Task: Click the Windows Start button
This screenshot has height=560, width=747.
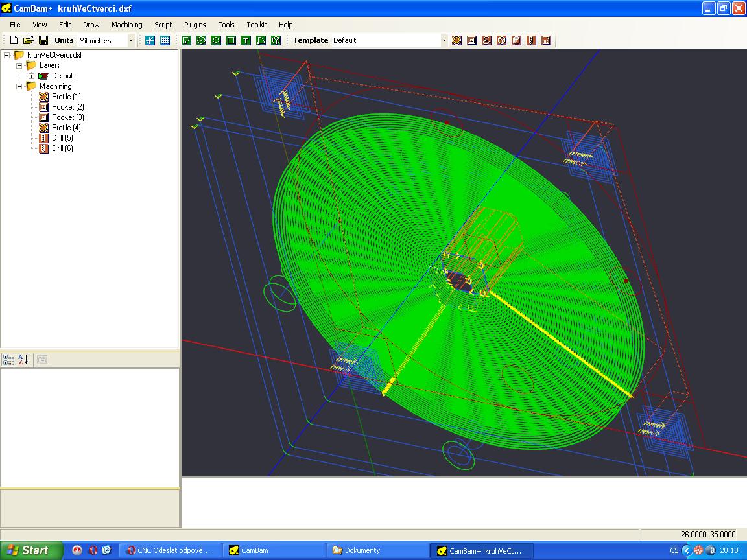Action: pos(30,550)
